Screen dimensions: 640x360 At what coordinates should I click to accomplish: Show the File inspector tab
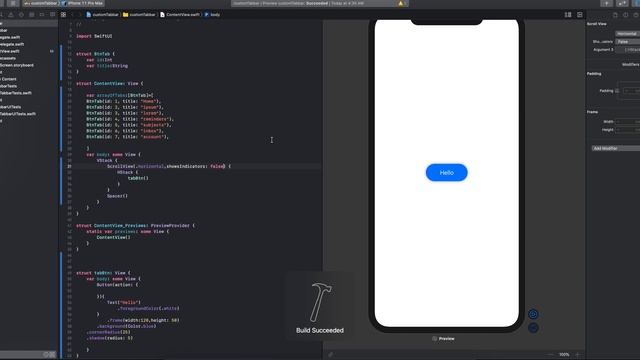click(x=615, y=15)
